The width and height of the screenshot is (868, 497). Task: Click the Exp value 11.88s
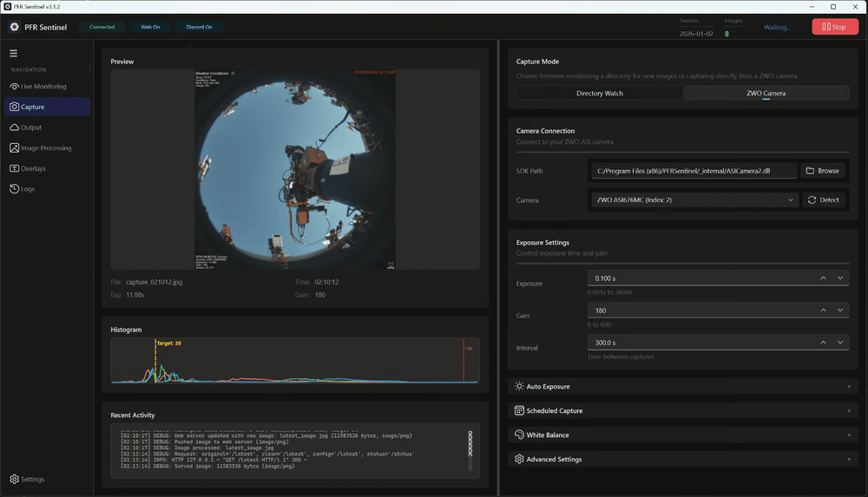pyautogui.click(x=135, y=294)
